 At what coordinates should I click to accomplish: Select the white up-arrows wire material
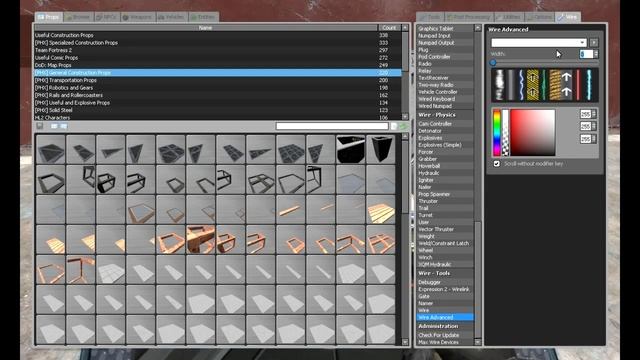pyautogui.click(x=566, y=85)
